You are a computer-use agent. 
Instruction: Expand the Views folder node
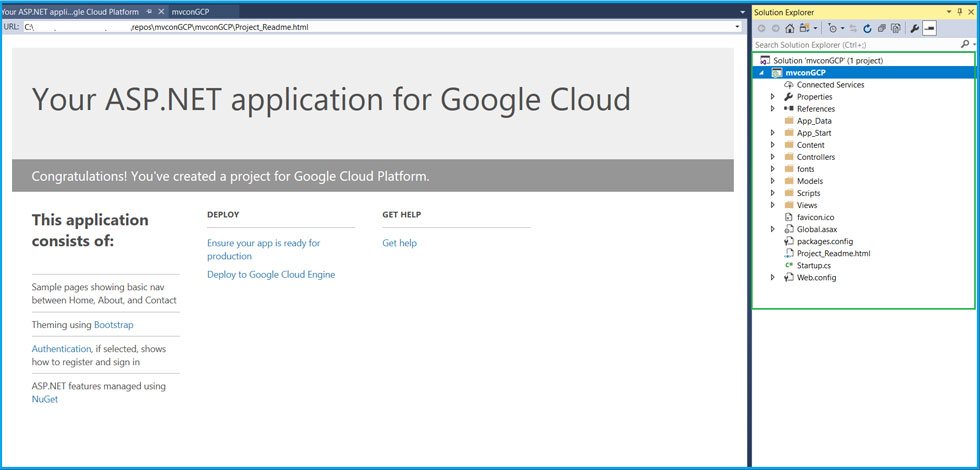[773, 205]
